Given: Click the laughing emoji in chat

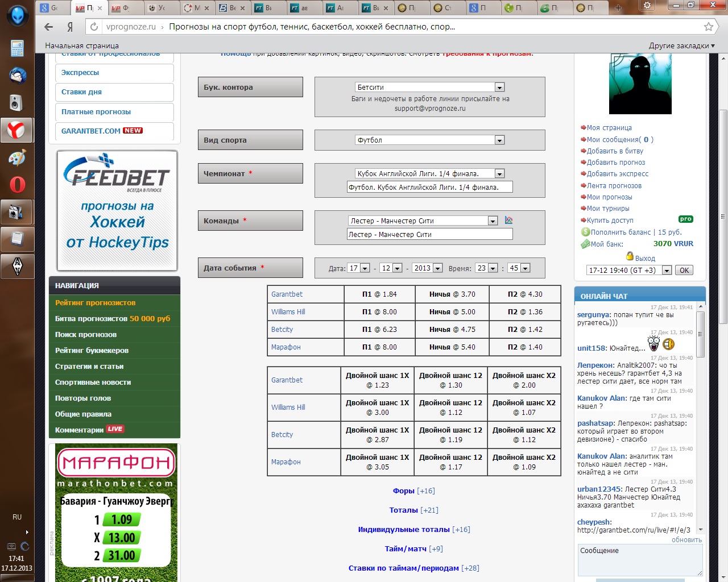Looking at the screenshot, I should click(x=668, y=344).
